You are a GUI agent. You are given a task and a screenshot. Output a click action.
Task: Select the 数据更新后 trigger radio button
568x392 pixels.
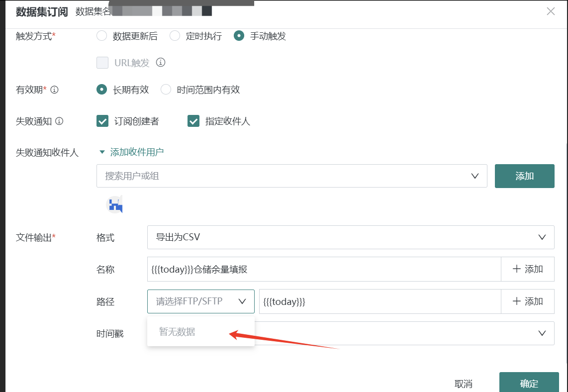pos(101,36)
